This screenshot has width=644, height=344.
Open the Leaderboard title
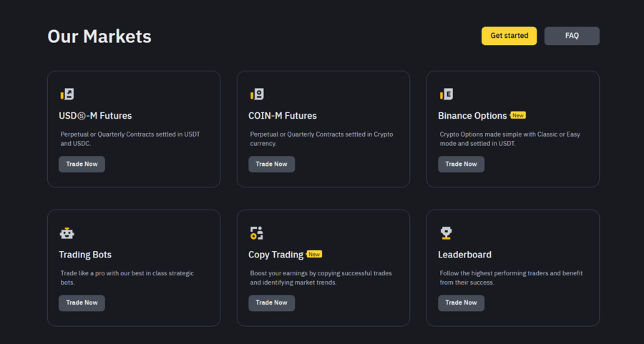(464, 255)
